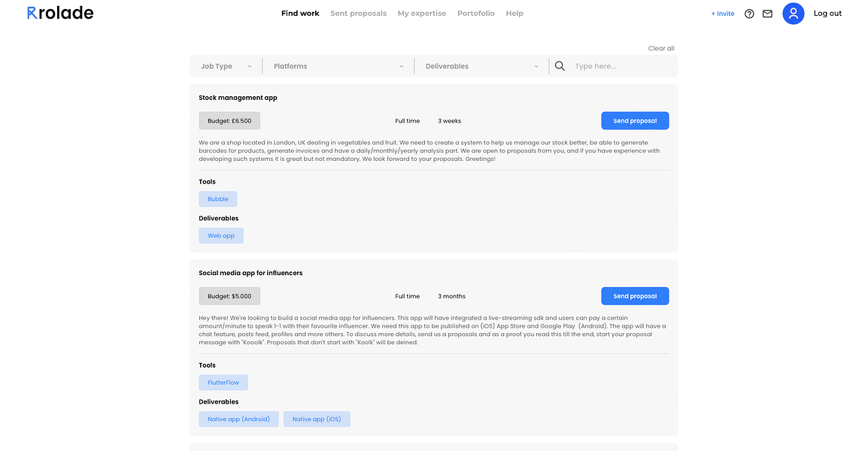Open the user profile avatar
Image resolution: width=868 pixels, height=451 pixels.
coord(794,14)
